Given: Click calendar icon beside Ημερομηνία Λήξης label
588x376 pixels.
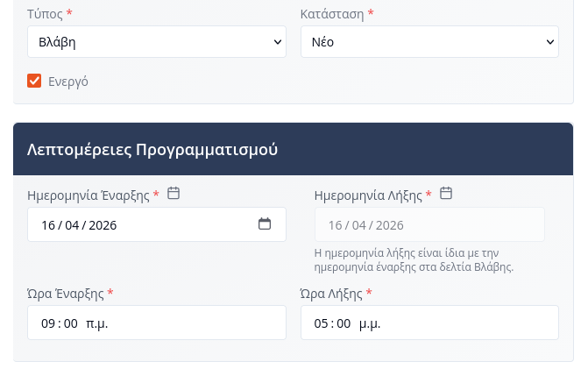Looking at the screenshot, I should point(446,194).
